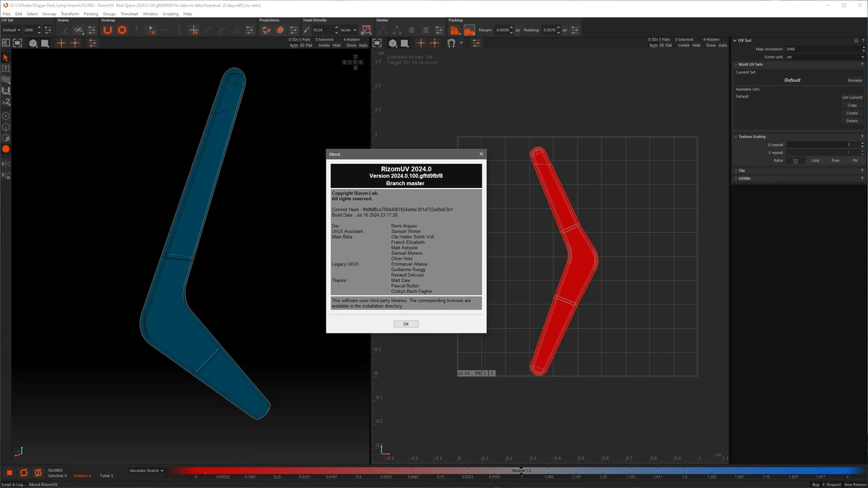868x488 pixels.
Task: Open the Default UV set dropdown
Action: pos(11,30)
